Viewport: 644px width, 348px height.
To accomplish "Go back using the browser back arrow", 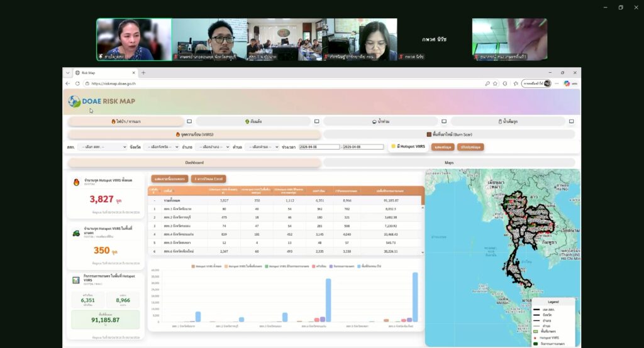I will [x=68, y=84].
